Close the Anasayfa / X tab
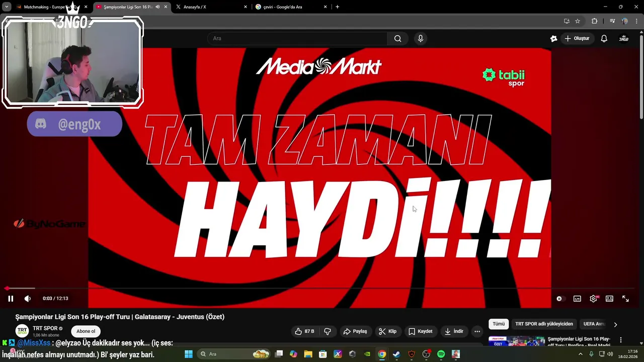This screenshot has height=362, width=644. pos(246,7)
